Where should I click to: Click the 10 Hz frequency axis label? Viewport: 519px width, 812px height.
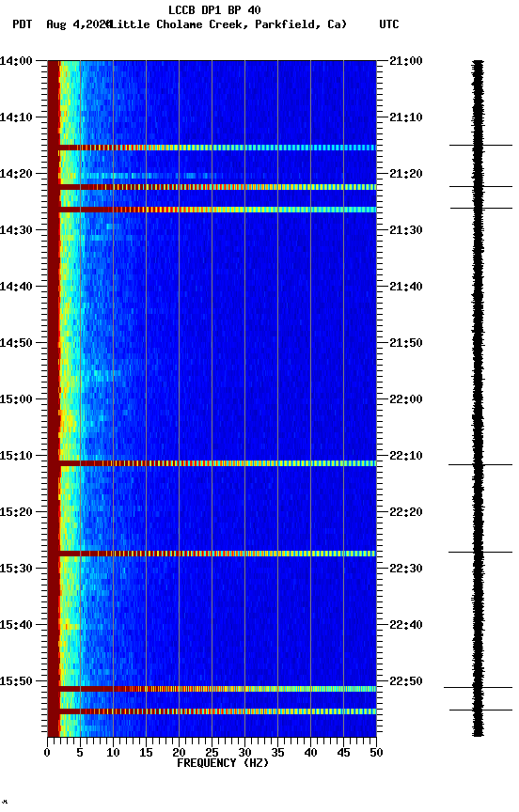tap(113, 753)
